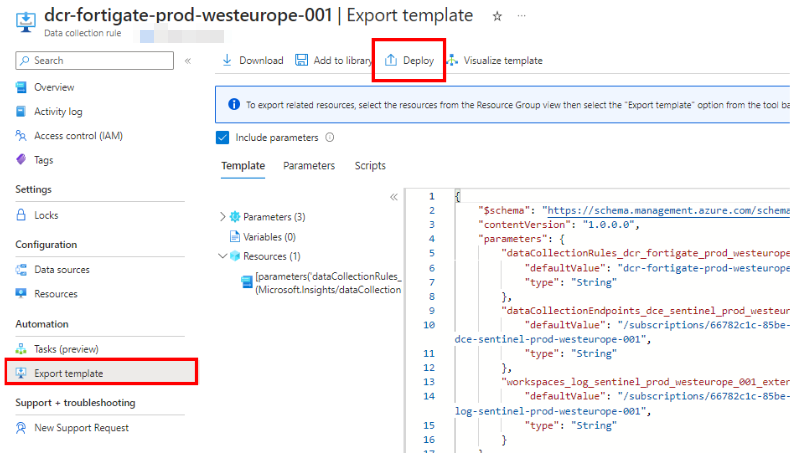Collapse the left sidebar menu chevron
801x461 pixels.
click(x=188, y=61)
